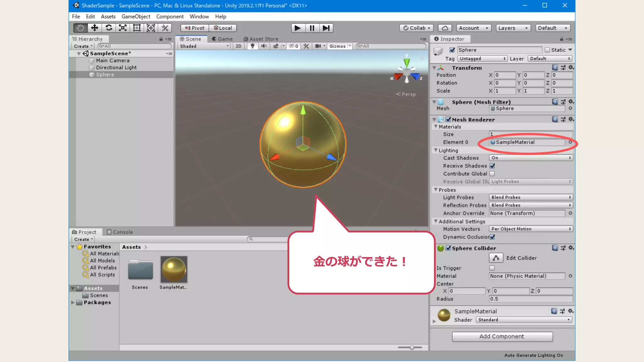
Task: Check Contribute Global Illumination
Action: (492, 173)
